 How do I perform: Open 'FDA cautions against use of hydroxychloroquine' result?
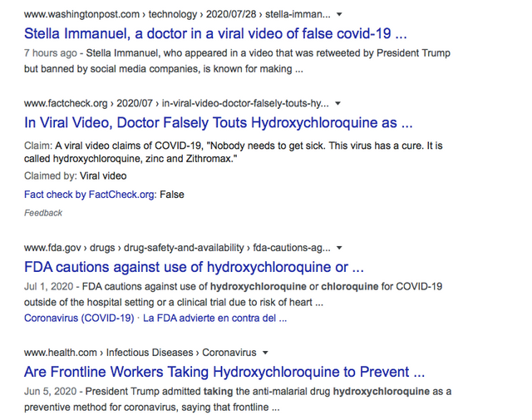pos(194,267)
